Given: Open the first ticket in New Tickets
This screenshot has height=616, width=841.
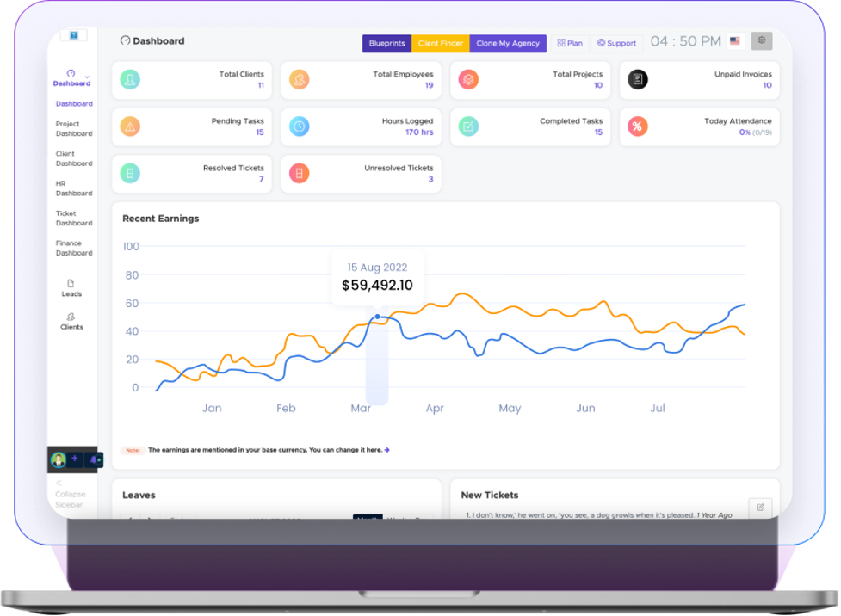Looking at the screenshot, I should pos(598,515).
